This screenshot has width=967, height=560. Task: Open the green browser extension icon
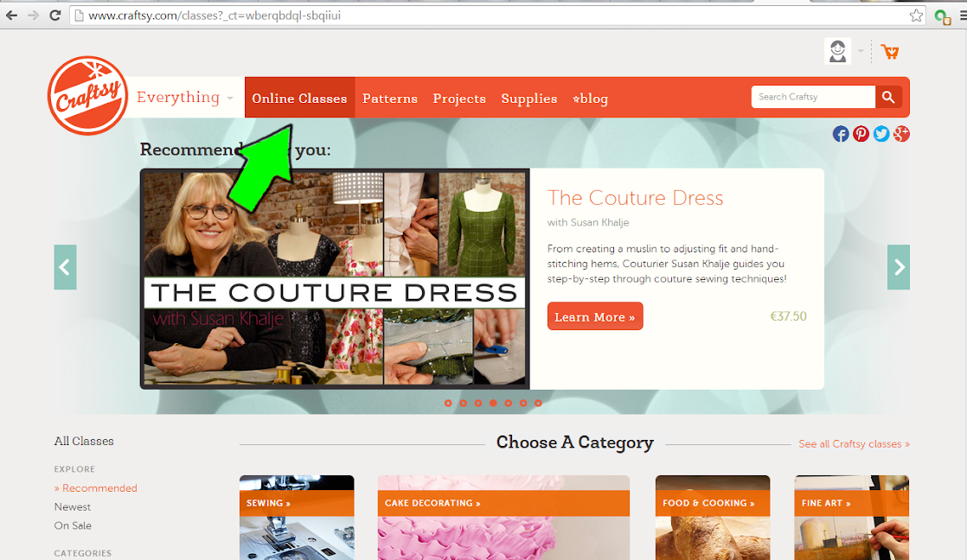(942, 16)
